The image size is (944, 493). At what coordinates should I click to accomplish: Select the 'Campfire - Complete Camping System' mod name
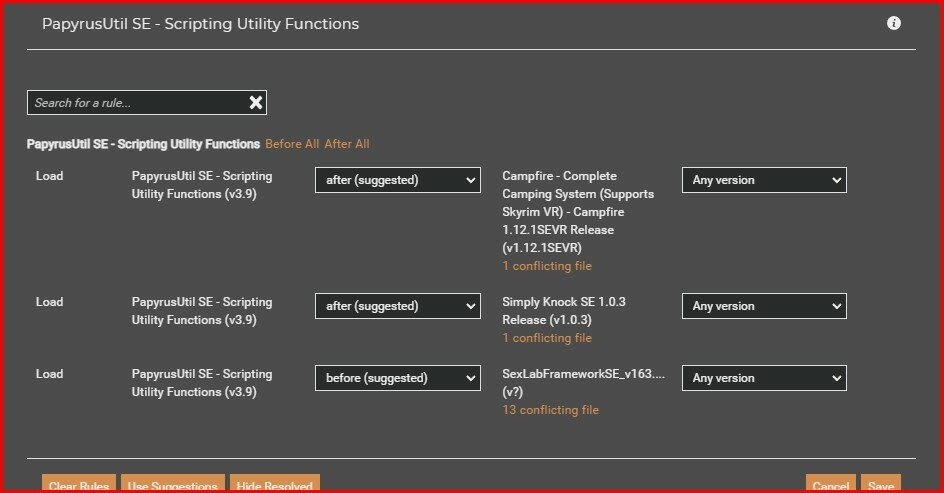pyautogui.click(x=578, y=212)
